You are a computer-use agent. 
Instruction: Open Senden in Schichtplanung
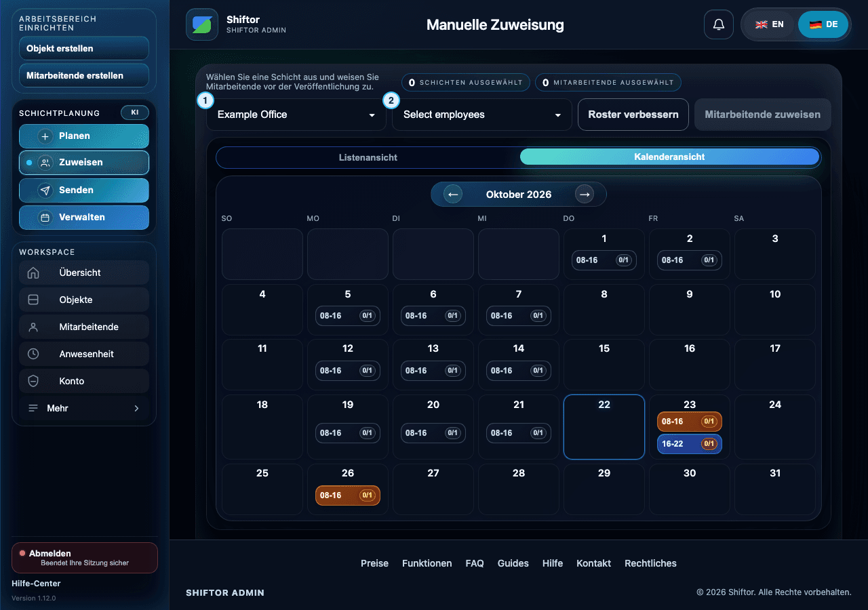[x=84, y=190]
